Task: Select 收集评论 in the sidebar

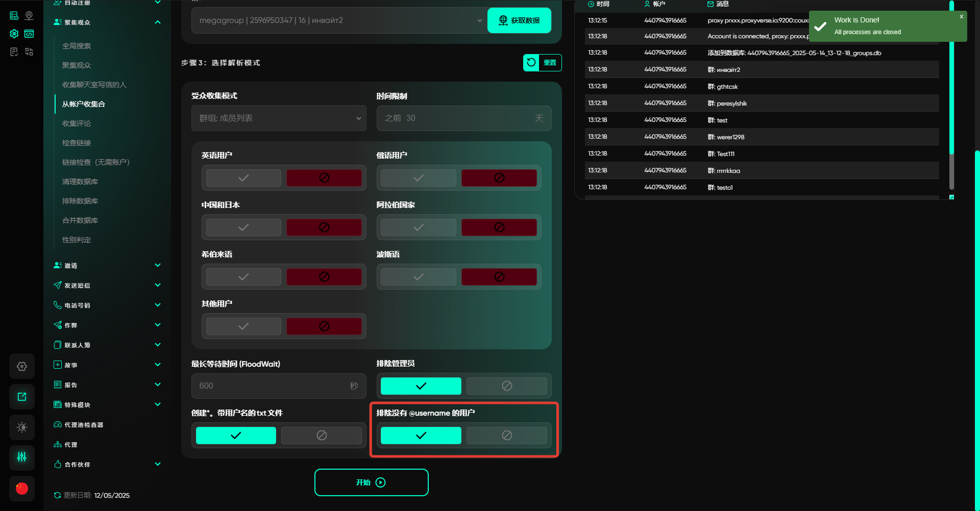Action: click(x=77, y=123)
